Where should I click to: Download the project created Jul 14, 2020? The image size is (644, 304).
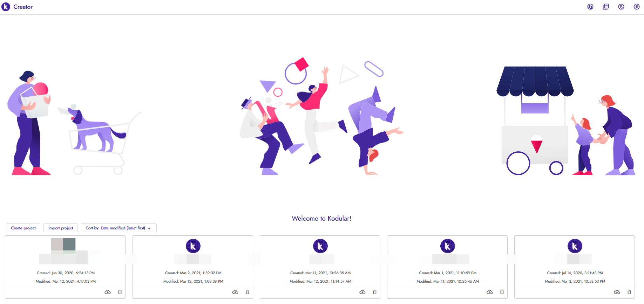point(617,292)
